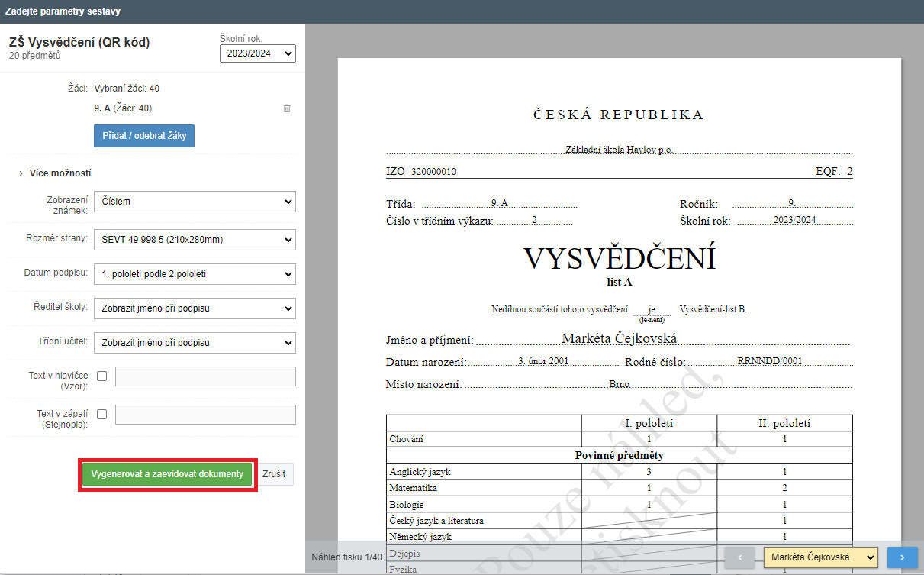Viewport: 924px width, 575px height.
Task: Delete class 9. A from selected students
Action: coord(287,108)
